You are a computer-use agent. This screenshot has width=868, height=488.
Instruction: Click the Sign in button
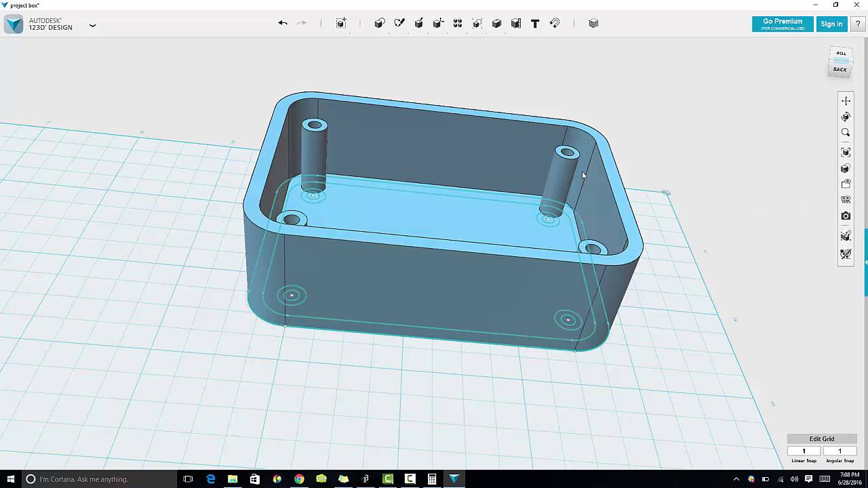(831, 24)
